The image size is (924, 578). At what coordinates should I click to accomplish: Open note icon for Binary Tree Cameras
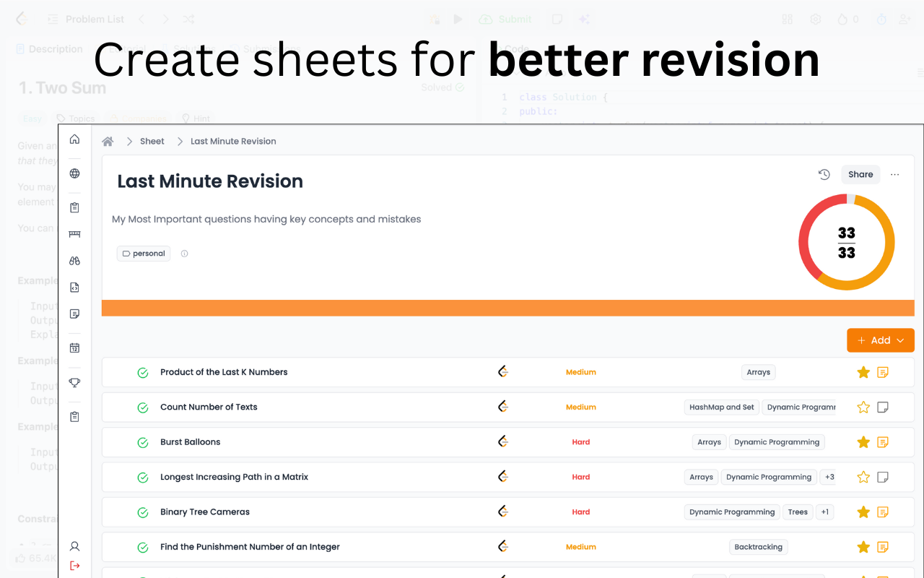tap(882, 512)
